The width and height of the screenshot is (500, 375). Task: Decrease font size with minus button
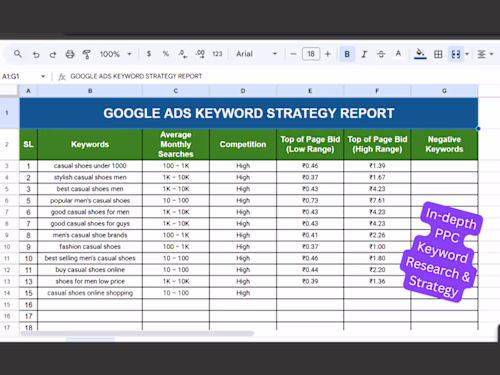point(293,54)
